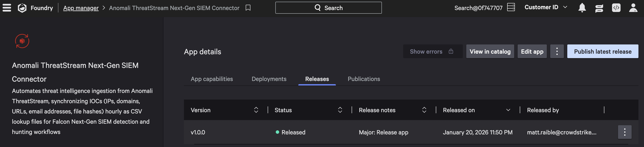Sort table by Status column
This screenshot has height=147, width=644.
click(x=340, y=110)
